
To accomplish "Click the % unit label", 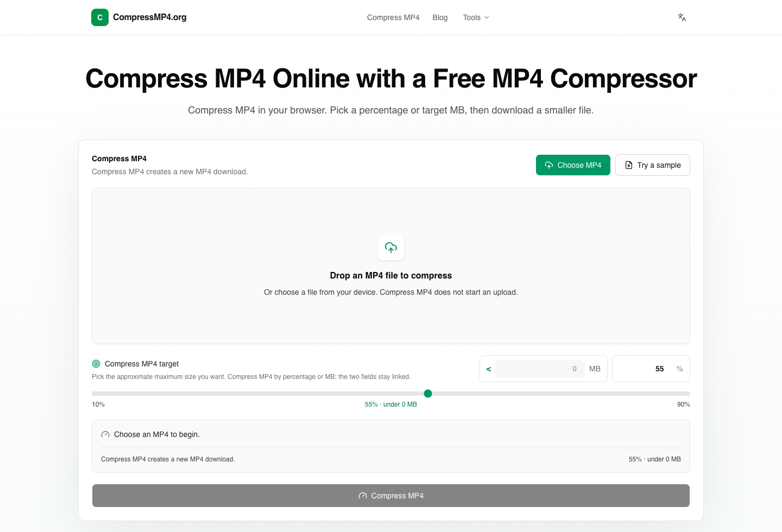I will coord(679,369).
